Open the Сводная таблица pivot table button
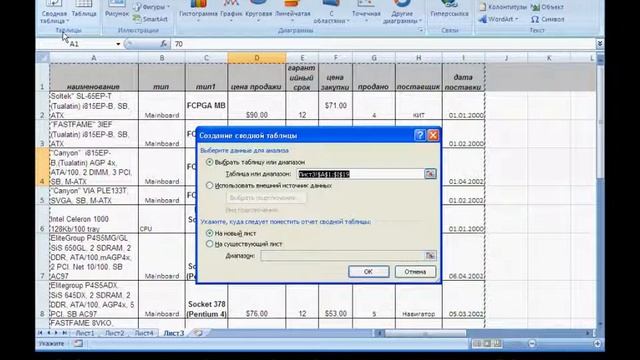Viewport: 640px width, 360px height. (55, 11)
